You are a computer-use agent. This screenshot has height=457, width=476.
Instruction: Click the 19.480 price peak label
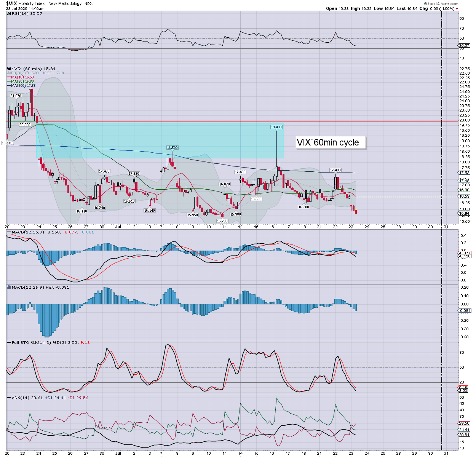coord(276,127)
